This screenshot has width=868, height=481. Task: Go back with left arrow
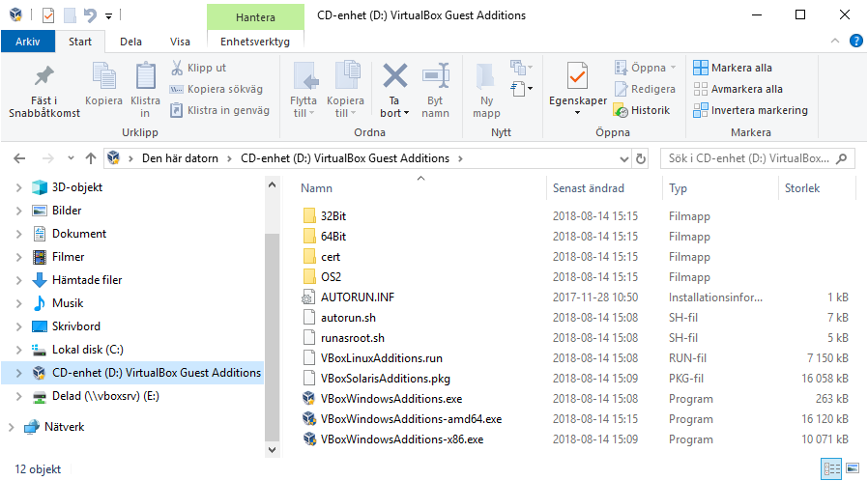[19, 158]
